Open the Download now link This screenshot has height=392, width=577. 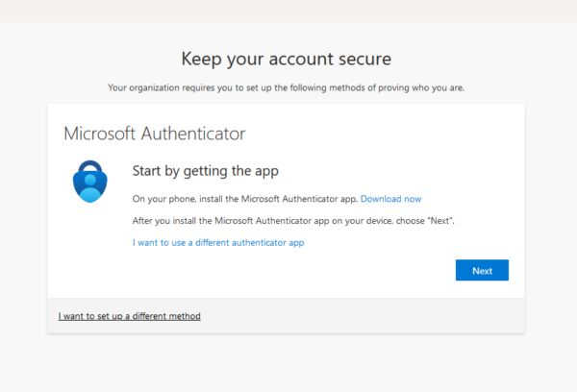coord(390,199)
